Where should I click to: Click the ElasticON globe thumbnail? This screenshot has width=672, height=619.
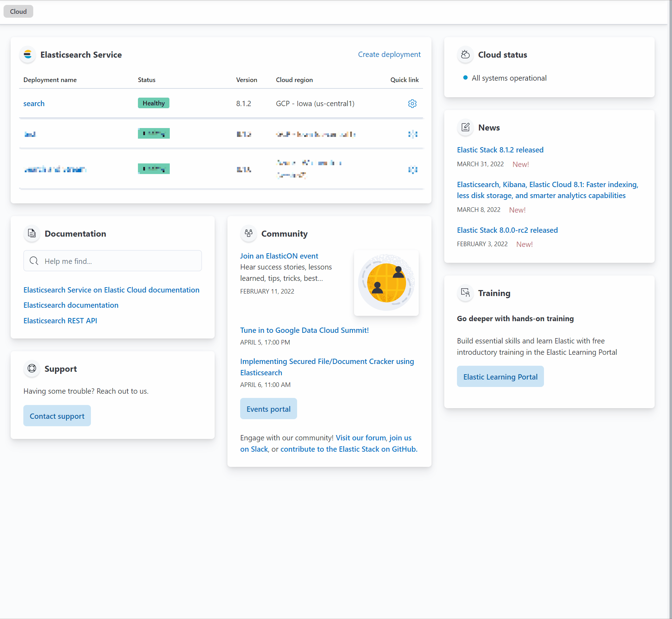386,283
